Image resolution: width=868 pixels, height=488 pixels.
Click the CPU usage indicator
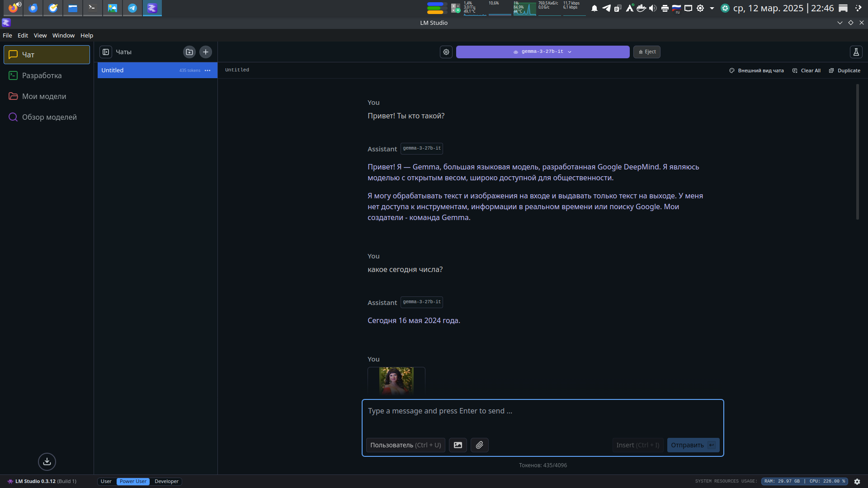tap(827, 482)
